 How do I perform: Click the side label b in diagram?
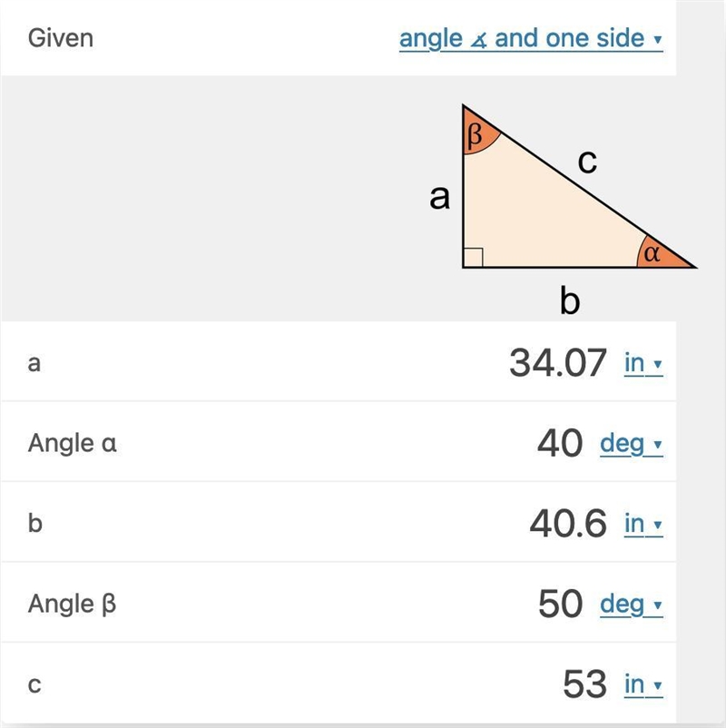[570, 300]
